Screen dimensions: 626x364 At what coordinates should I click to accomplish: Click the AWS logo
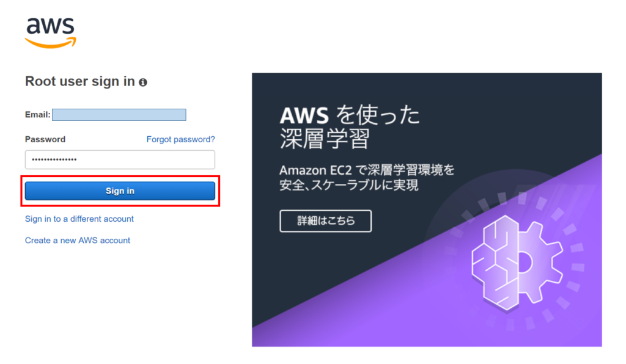pyautogui.click(x=51, y=31)
